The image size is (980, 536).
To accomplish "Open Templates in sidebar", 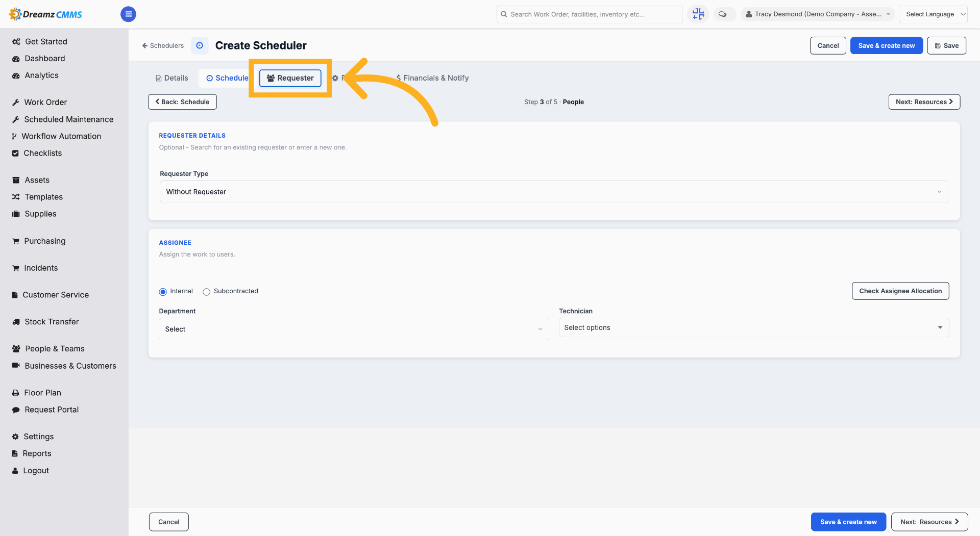I will [x=37, y=197].
